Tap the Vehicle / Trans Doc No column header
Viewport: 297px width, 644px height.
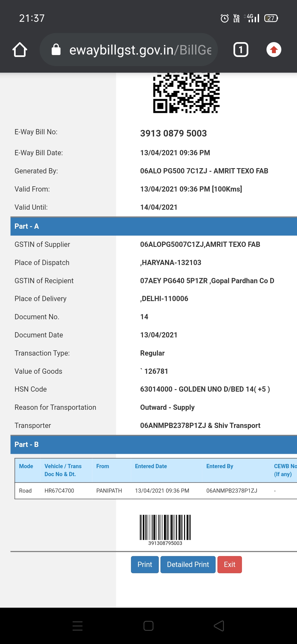(x=63, y=470)
